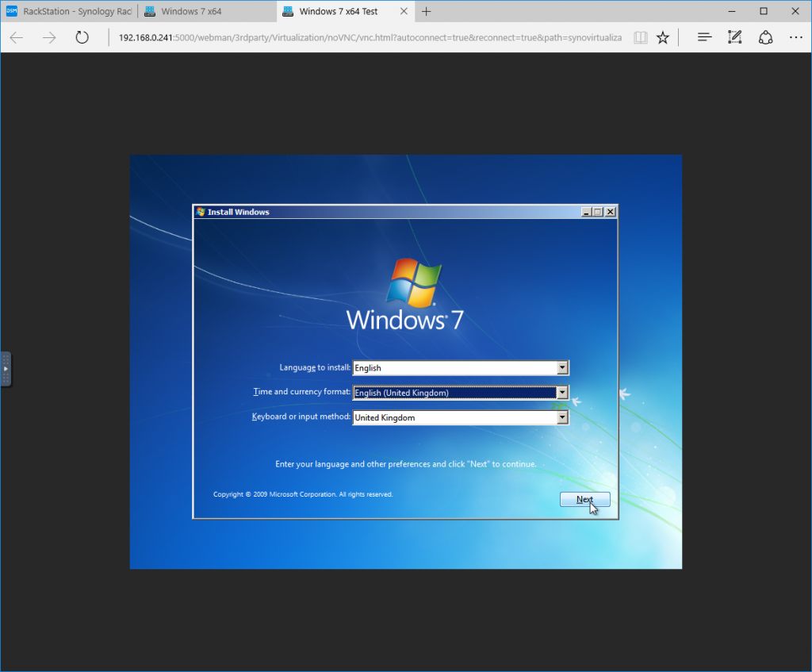Open the Language to install dropdown
This screenshot has width=812, height=672.
coord(562,367)
